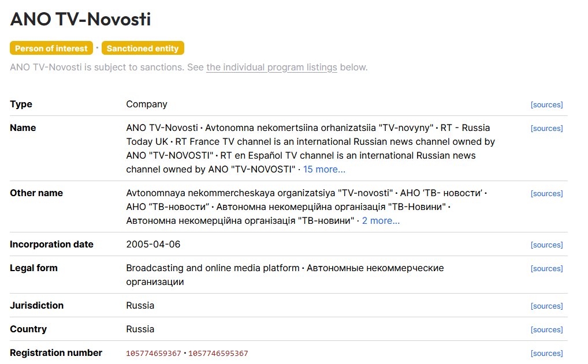Click the Country value Russia

point(140,329)
